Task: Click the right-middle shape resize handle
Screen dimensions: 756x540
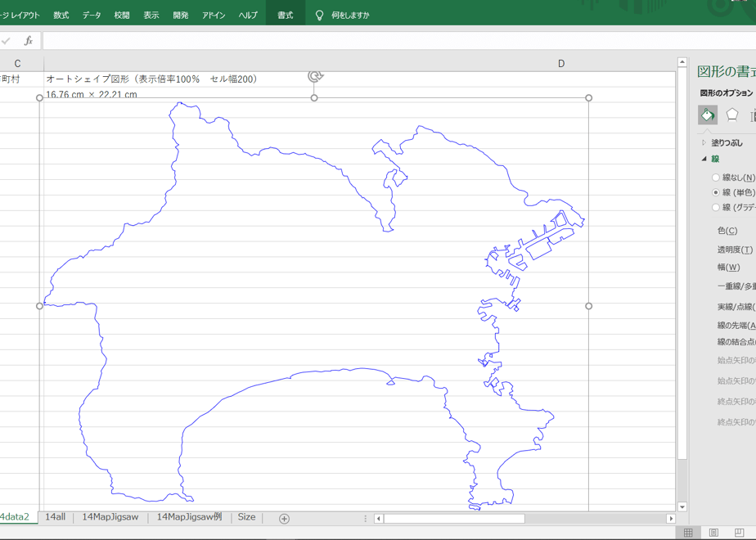Action: pyautogui.click(x=589, y=306)
